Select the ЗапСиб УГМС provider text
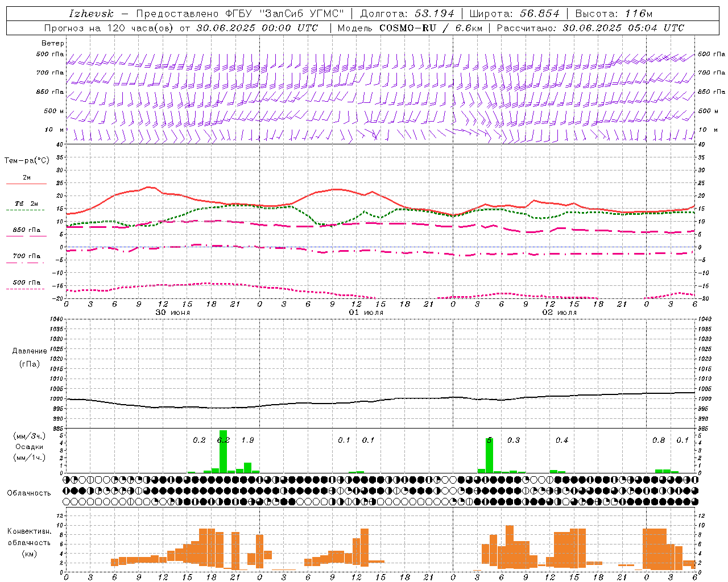Screen dimensions: 728x582 tap(301, 14)
